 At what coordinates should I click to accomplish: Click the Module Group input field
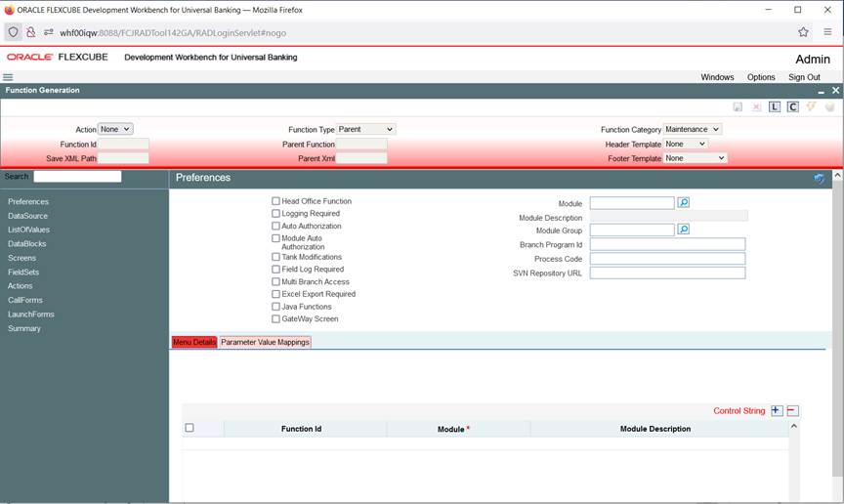(632, 230)
